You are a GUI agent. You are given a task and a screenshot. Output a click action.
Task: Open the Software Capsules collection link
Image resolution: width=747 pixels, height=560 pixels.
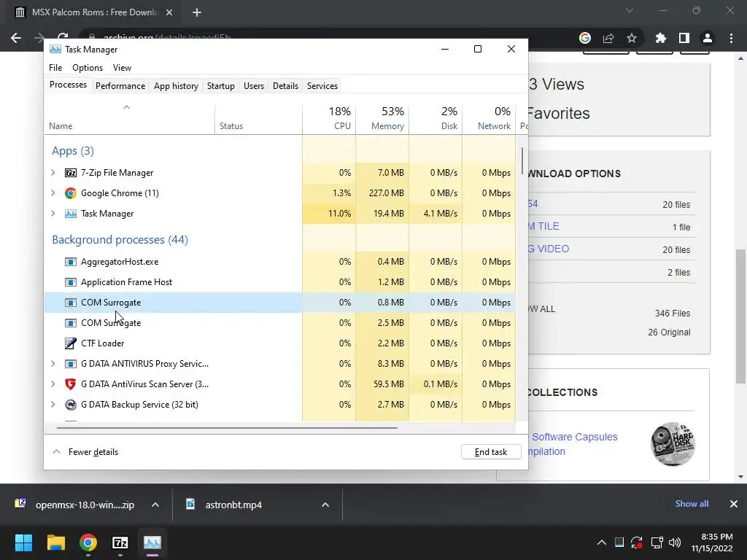[x=572, y=444]
